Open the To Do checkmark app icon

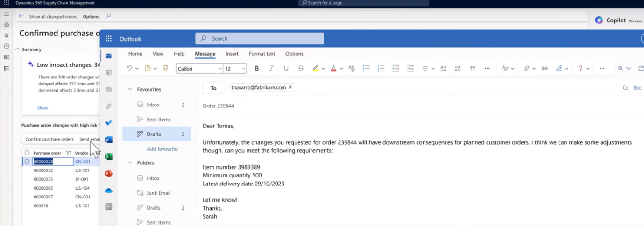click(x=108, y=123)
